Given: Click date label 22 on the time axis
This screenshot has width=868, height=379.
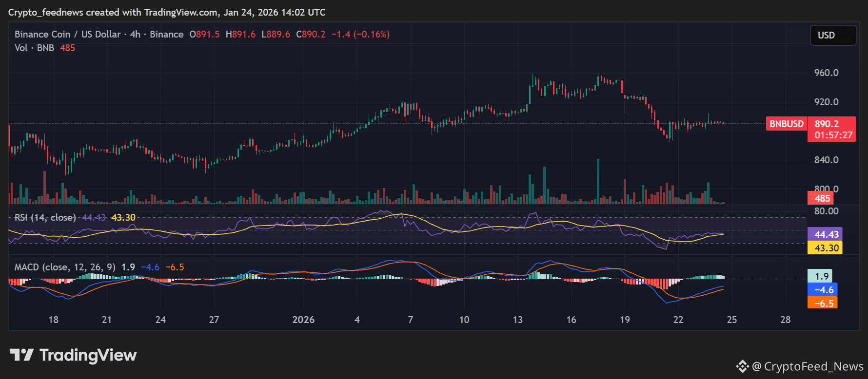Looking at the screenshot, I should (x=678, y=320).
